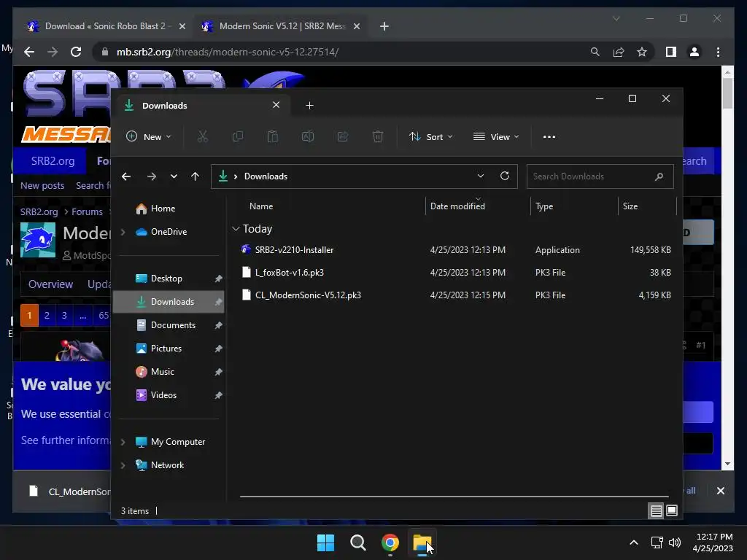Open Chrome's three-dot menu
The width and height of the screenshot is (747, 560).
pos(718,52)
